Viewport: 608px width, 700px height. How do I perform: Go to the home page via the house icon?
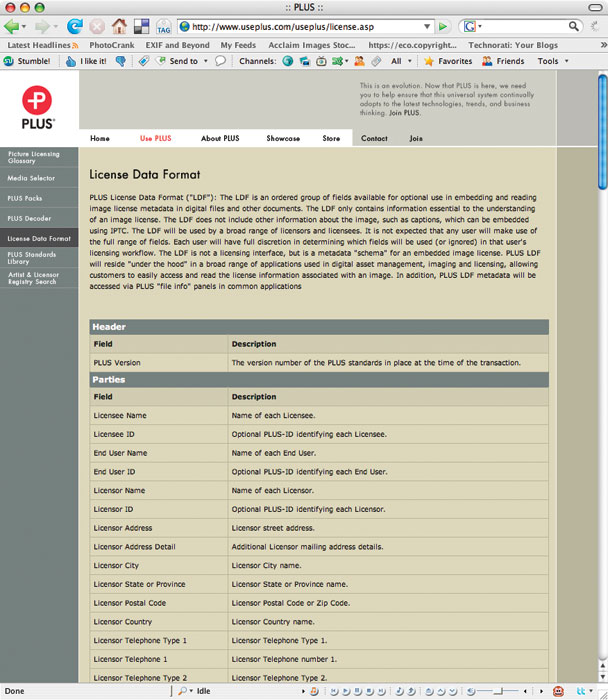pos(119,26)
